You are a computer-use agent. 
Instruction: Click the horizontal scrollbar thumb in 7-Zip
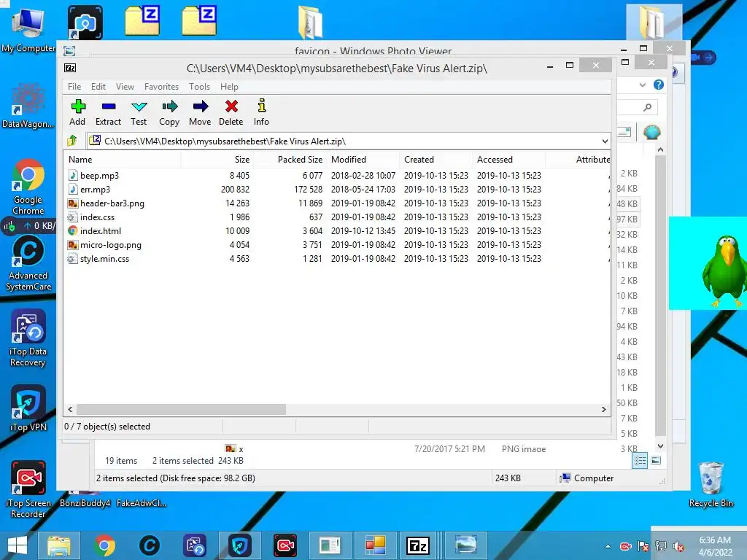[x=181, y=409]
